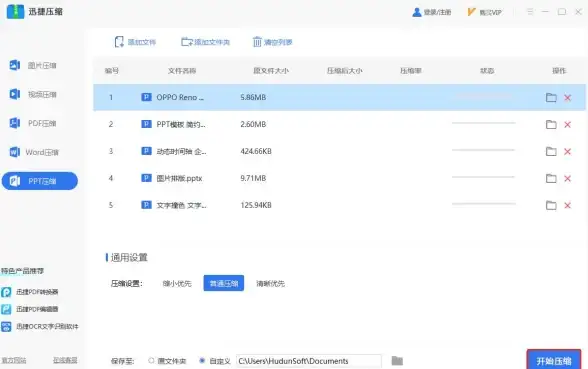Image resolution: width=588 pixels, height=369 pixels.
Task: Click the 添加文件 add file button
Action: 135,42
